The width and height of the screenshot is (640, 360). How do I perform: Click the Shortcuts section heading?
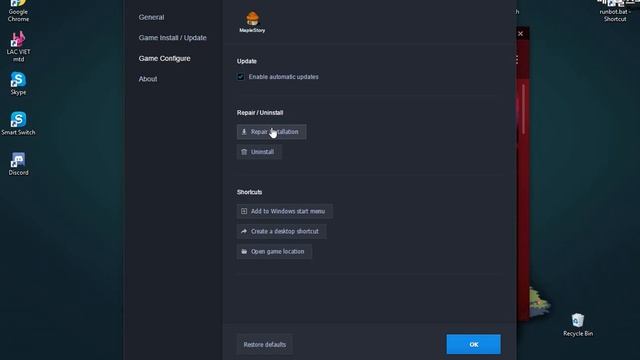click(x=249, y=192)
